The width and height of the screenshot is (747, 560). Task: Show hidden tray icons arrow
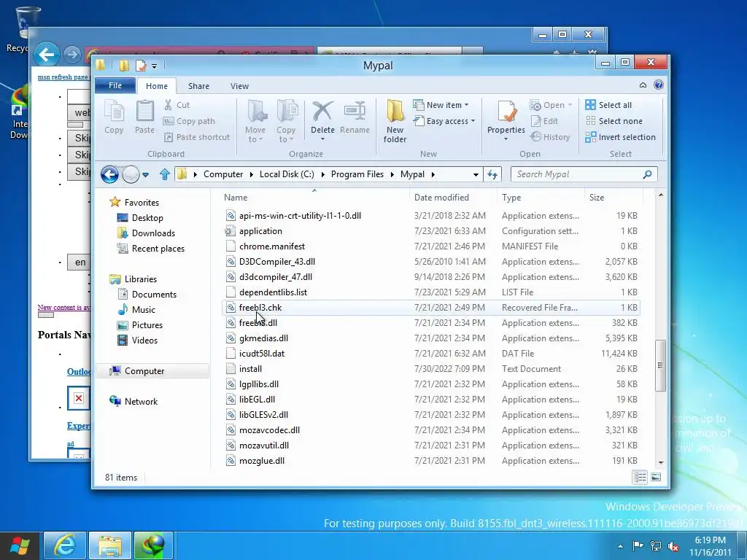click(x=620, y=546)
